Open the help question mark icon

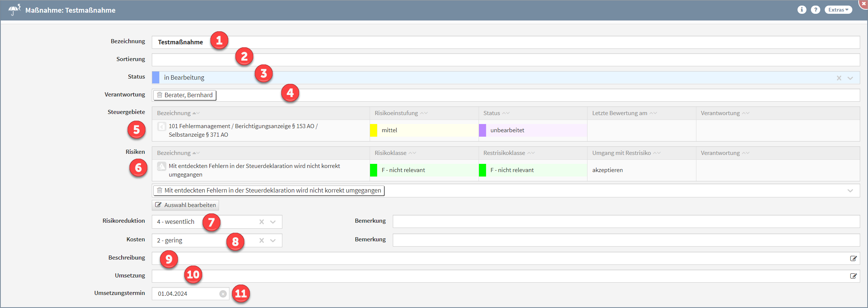[815, 10]
